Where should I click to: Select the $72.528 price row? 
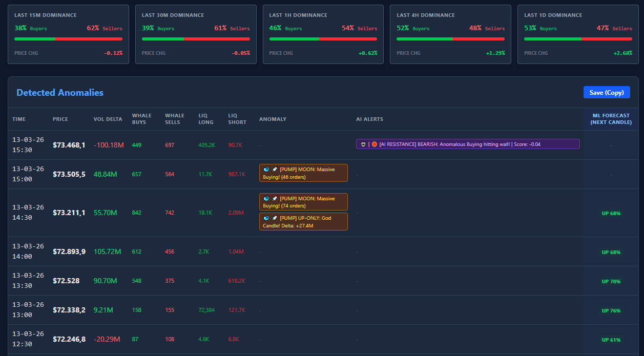coord(66,281)
